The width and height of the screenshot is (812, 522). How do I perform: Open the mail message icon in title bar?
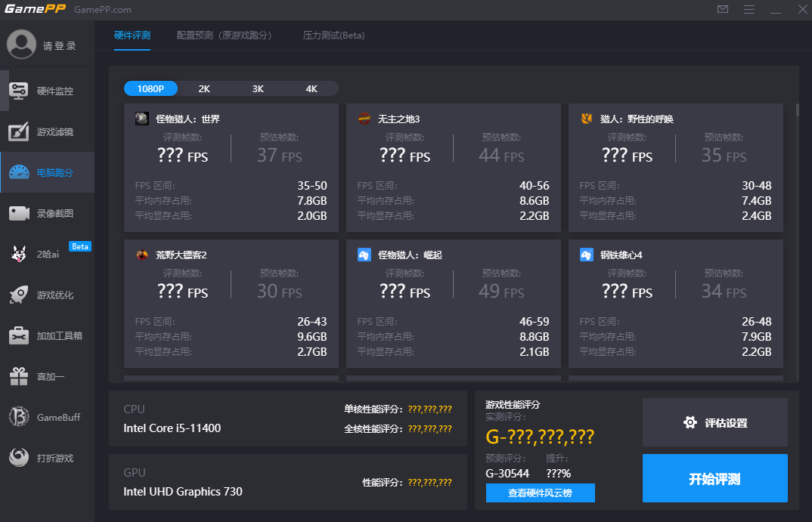pos(723,9)
